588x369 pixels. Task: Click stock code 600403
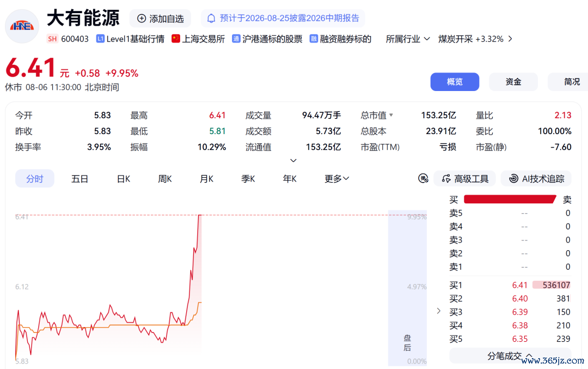tap(75, 39)
